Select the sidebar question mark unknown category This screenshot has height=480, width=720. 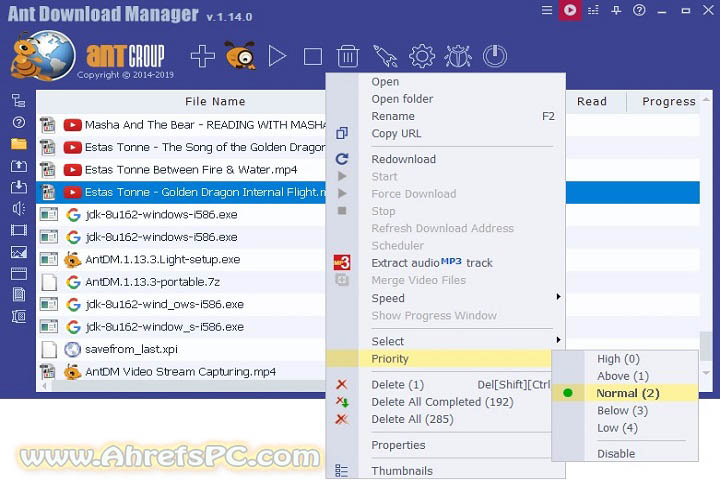(x=19, y=122)
